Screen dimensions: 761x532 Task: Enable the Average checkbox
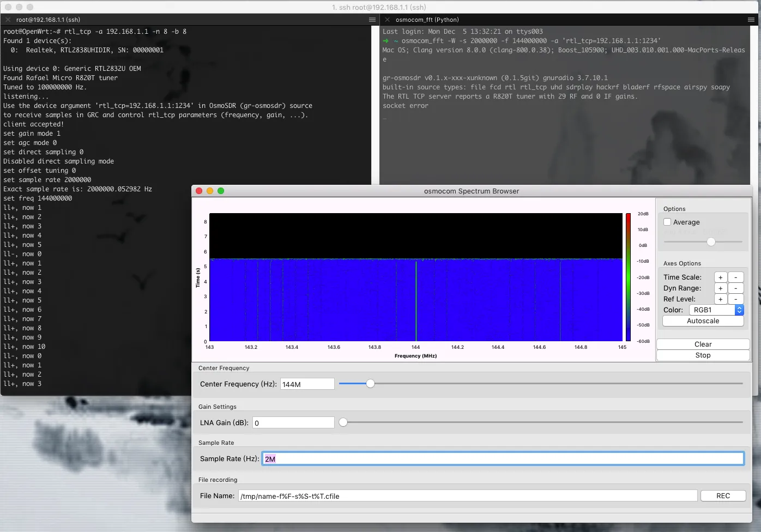[x=667, y=222]
